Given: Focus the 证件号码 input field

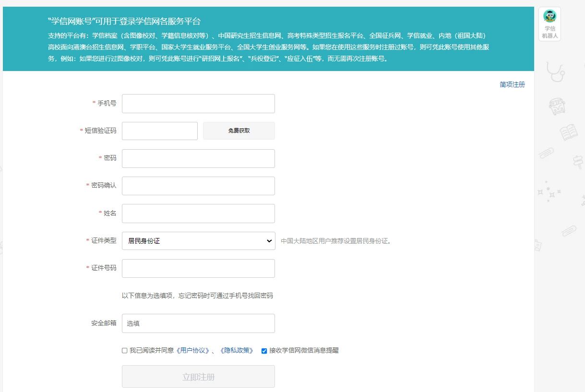Looking at the screenshot, I should click(x=198, y=268).
